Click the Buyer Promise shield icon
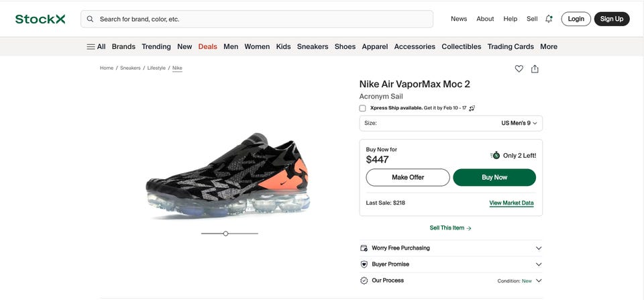Viewport: 644px width, 300px height. pyautogui.click(x=364, y=264)
